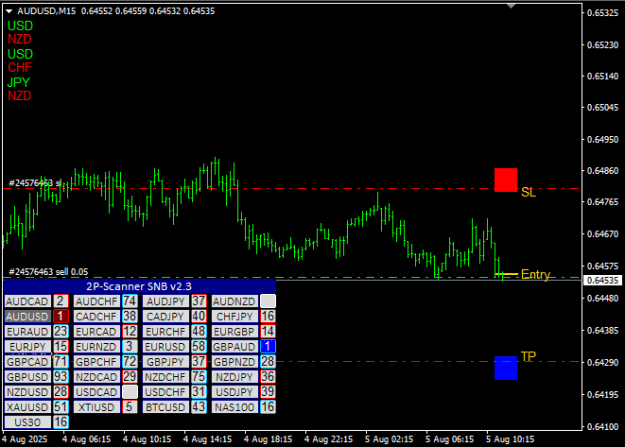625x447 pixels.
Task: Click the CADCHF scanner button
Action: tap(97, 316)
